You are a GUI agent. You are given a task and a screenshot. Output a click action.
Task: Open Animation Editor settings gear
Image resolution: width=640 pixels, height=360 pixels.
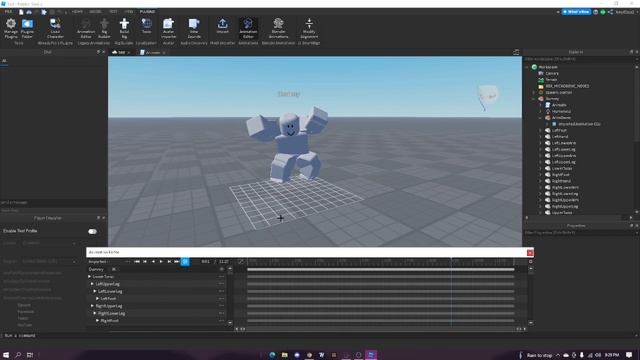(531, 262)
